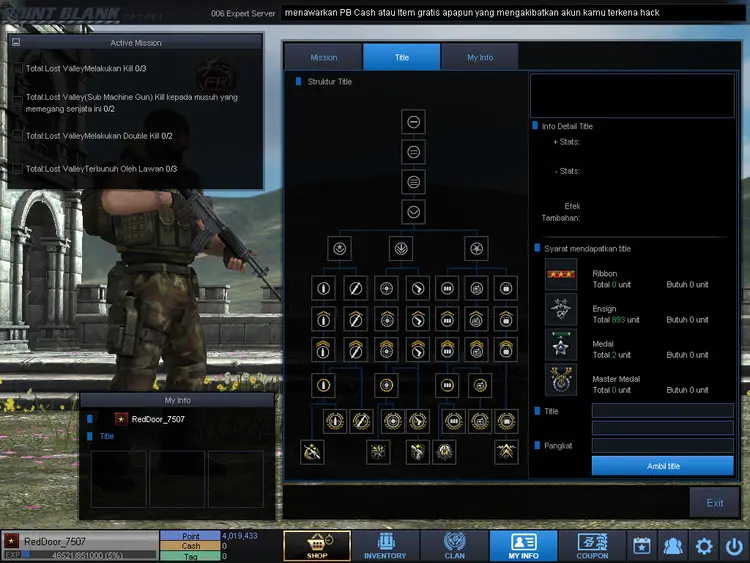Screen dimensions: 750x563
Task: Click the Medal requirement icon
Action: coord(561,344)
